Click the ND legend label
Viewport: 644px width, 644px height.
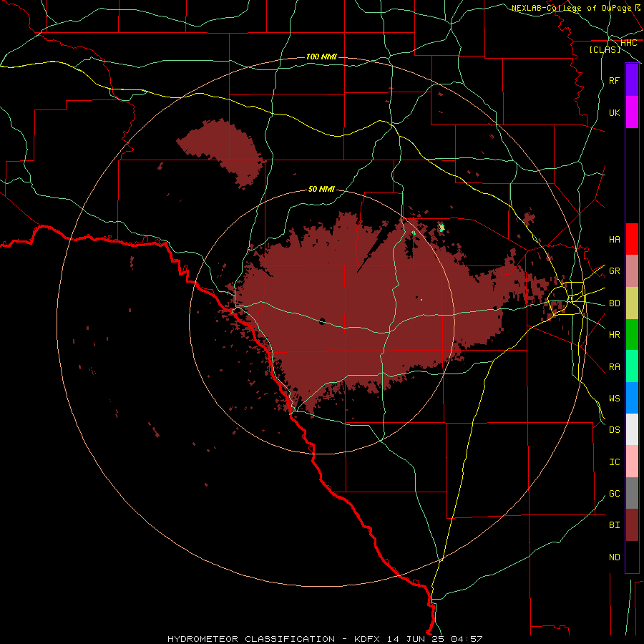click(615, 557)
